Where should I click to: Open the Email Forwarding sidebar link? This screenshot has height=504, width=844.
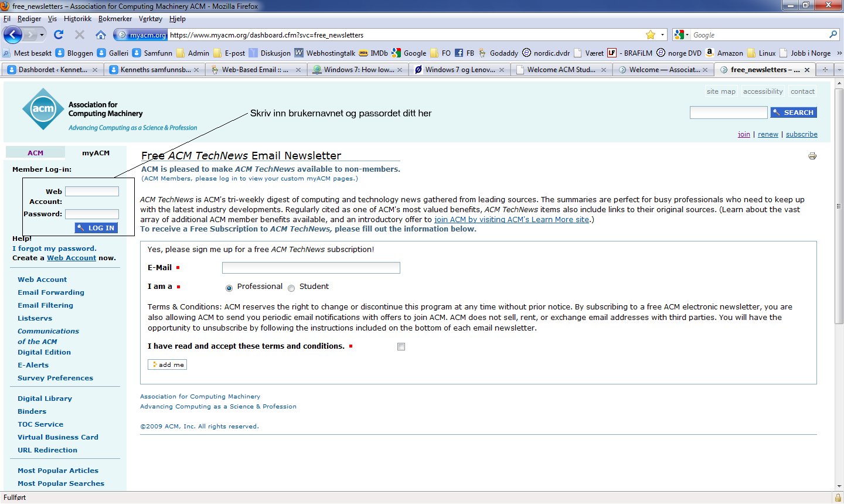[51, 292]
